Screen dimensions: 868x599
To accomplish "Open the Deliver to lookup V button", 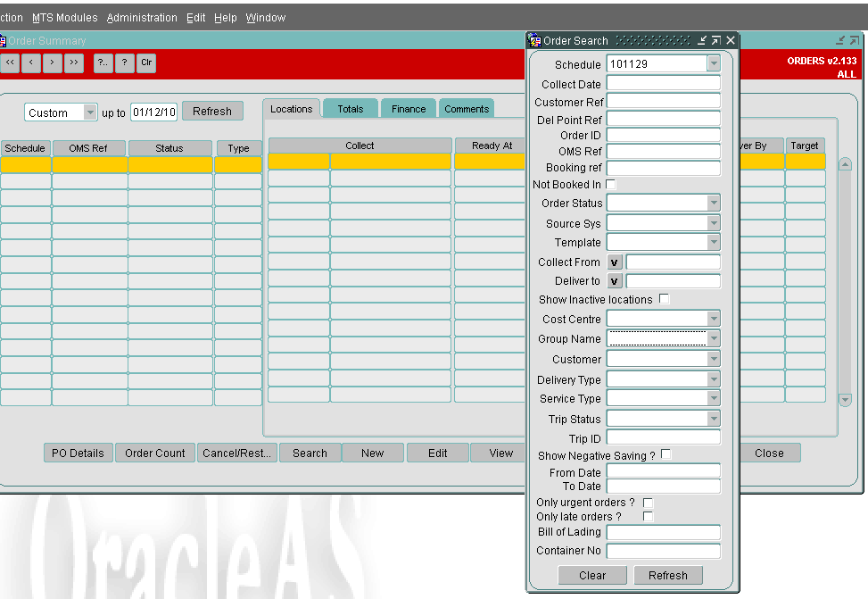I will tap(615, 281).
